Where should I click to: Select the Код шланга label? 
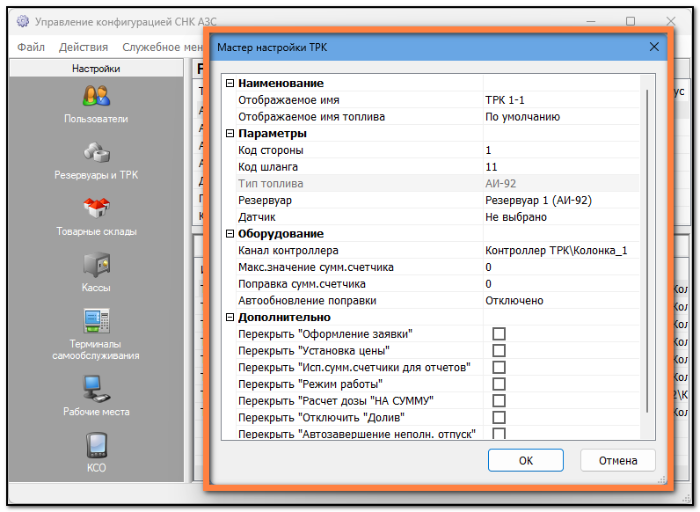coord(268,167)
